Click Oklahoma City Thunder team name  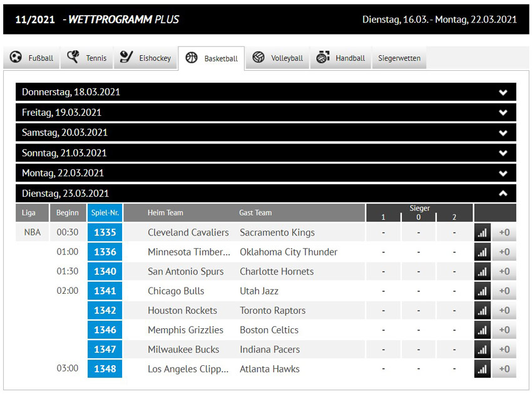(289, 252)
